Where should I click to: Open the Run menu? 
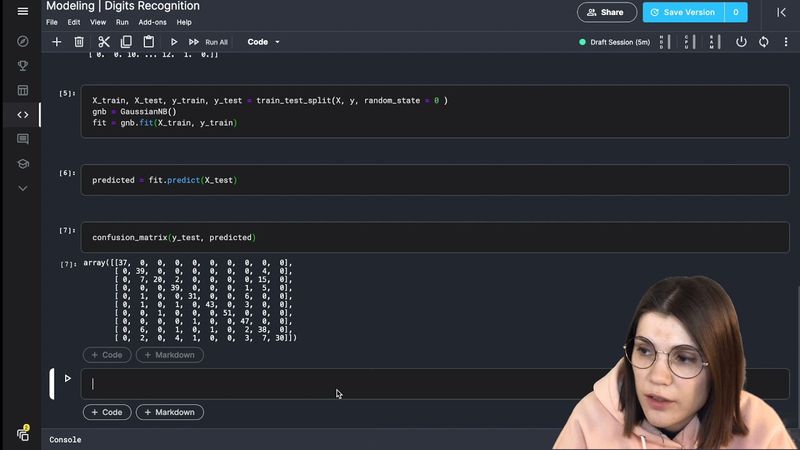pos(122,22)
